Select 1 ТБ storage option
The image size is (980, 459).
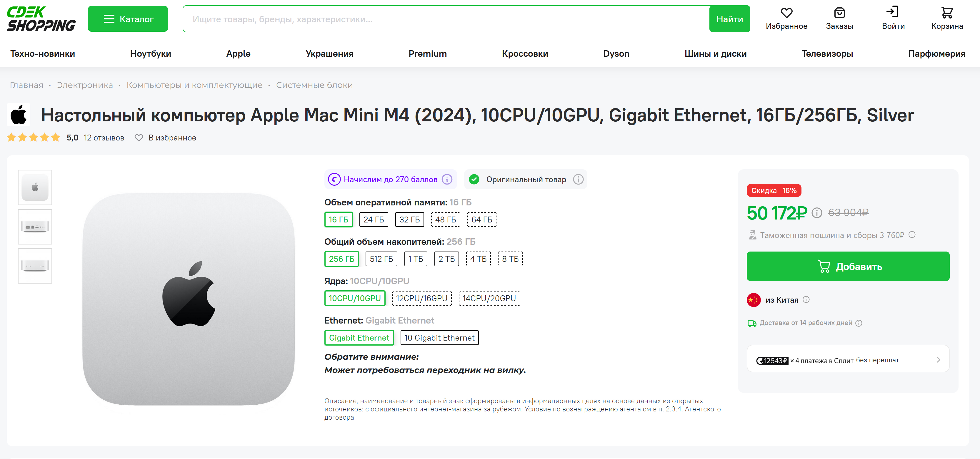tap(415, 259)
